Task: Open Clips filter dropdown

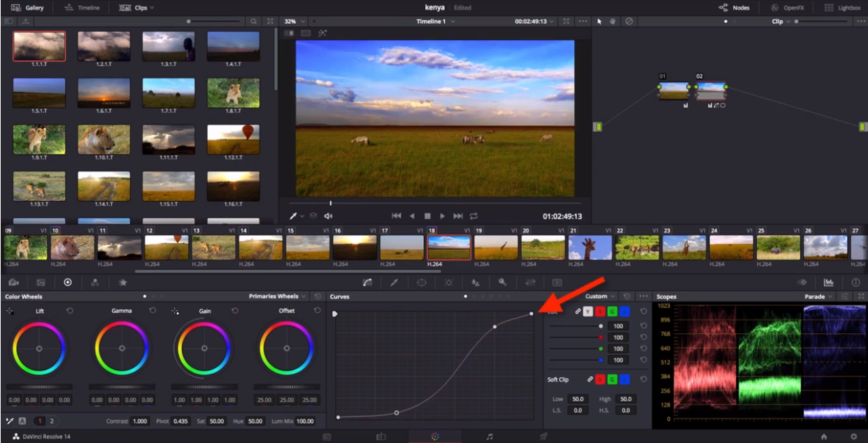Action: coord(136,8)
